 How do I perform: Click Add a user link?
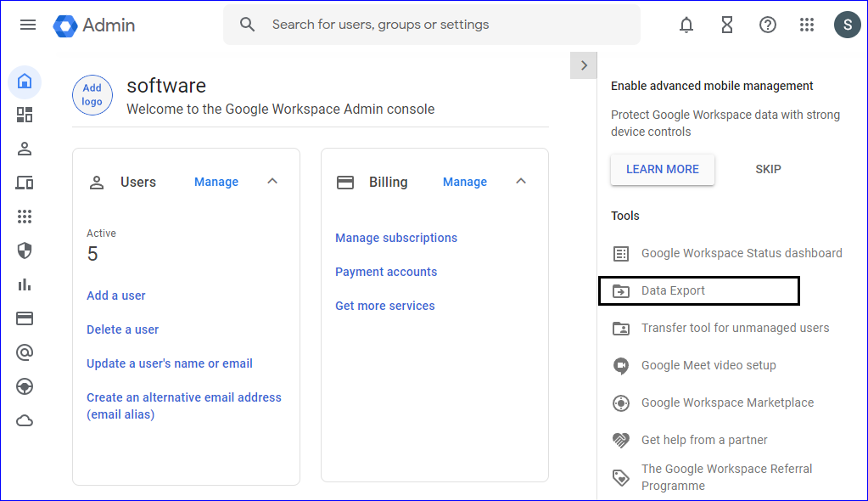coord(116,296)
